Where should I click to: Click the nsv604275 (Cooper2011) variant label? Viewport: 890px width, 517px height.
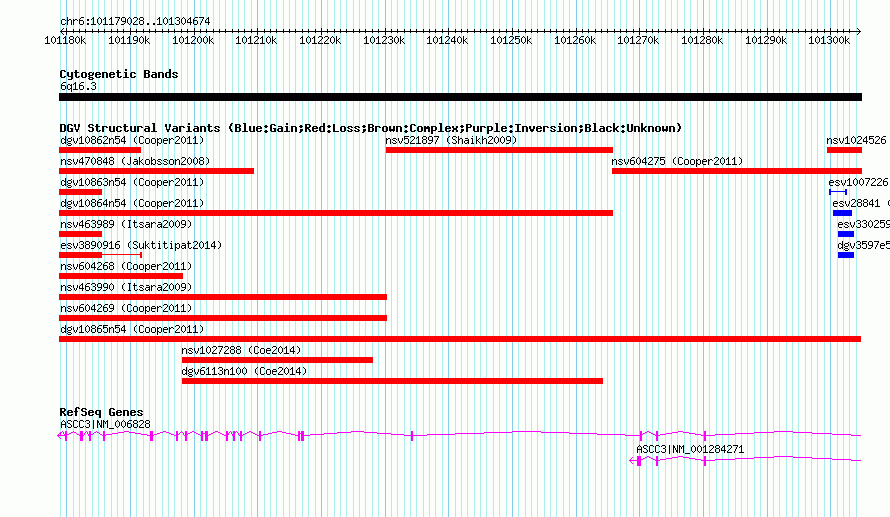[x=677, y=161]
